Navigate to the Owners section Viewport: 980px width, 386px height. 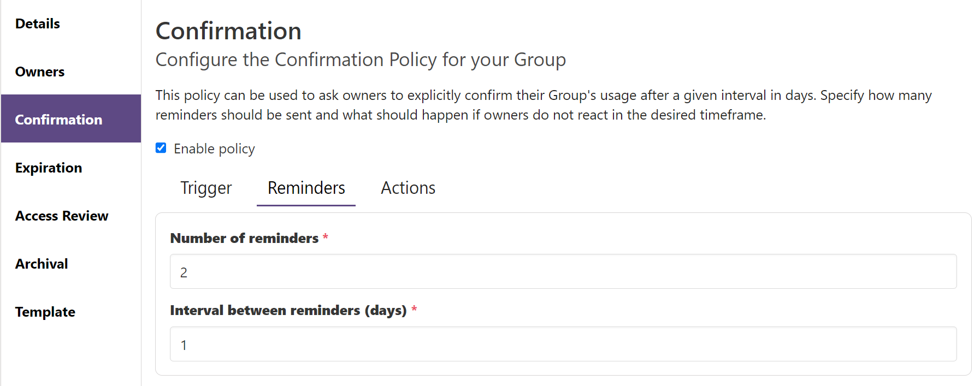tap(39, 72)
